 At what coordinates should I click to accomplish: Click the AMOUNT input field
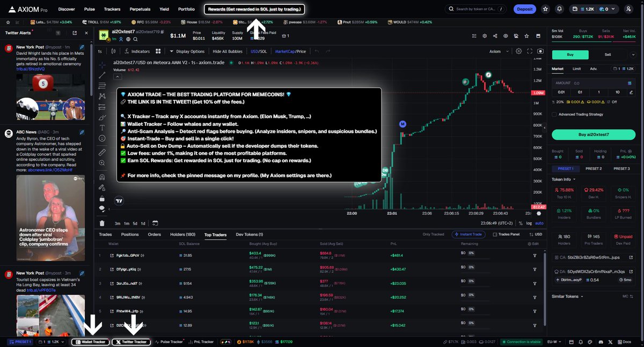tap(593, 83)
